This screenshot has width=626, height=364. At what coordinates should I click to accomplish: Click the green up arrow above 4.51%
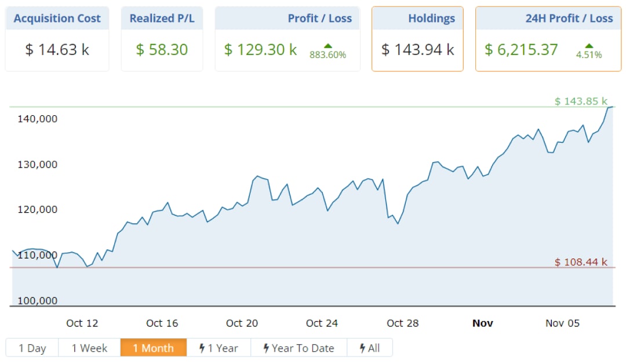[589, 46]
